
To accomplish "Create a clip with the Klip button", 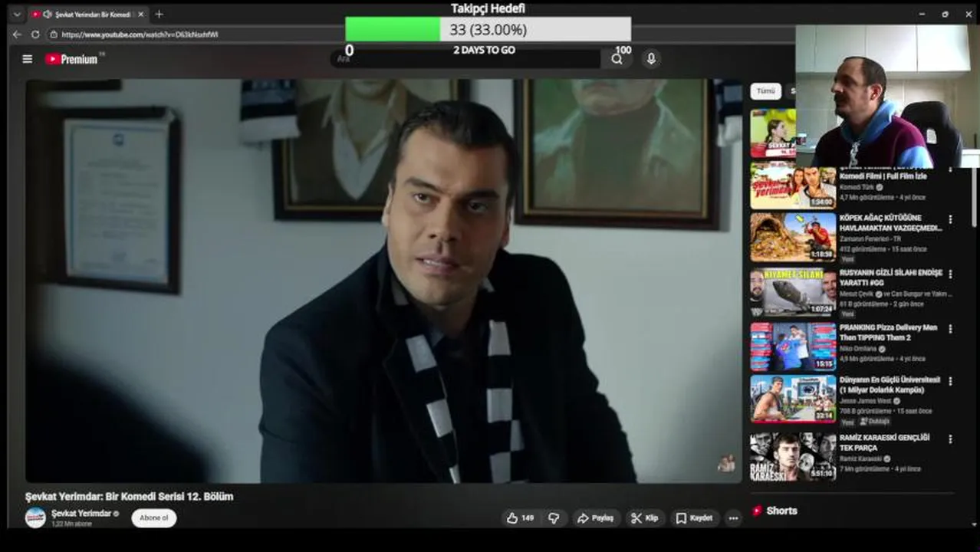I will tap(645, 518).
